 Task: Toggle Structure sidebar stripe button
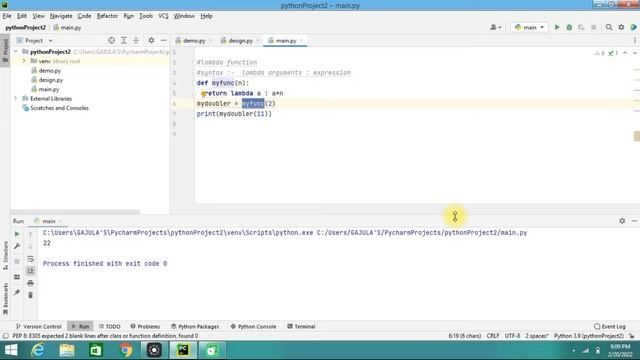coord(5,255)
